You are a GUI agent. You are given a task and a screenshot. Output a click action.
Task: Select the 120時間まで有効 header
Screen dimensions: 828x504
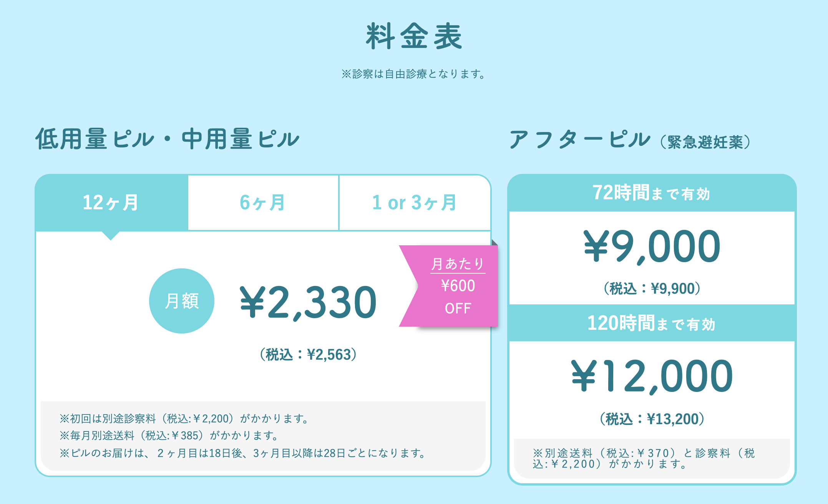(652, 323)
